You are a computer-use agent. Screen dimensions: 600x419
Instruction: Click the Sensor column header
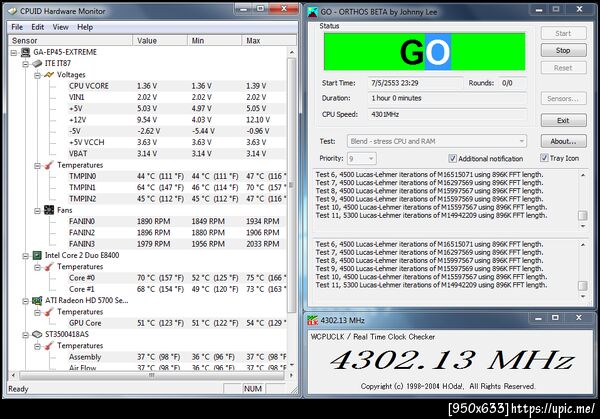70,41
